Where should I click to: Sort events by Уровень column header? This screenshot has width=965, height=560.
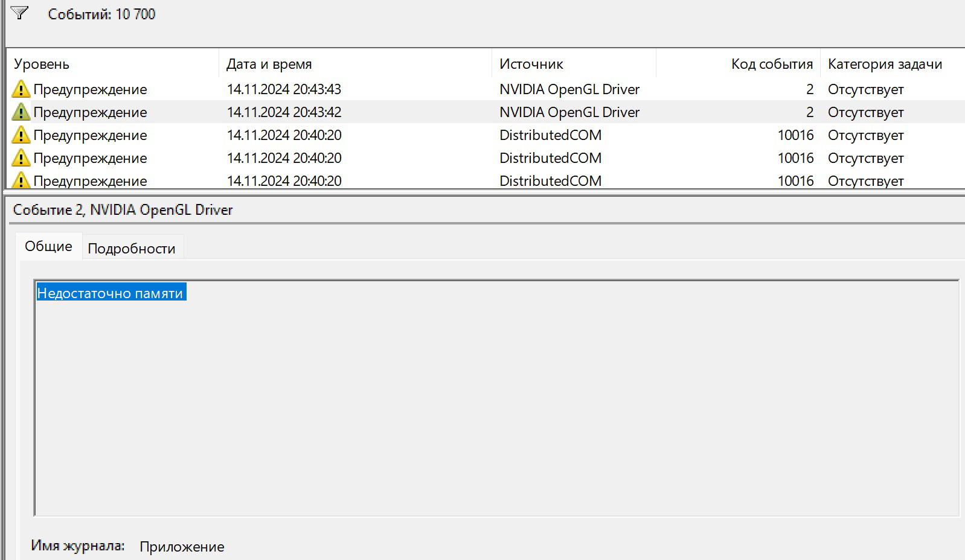tap(113, 64)
